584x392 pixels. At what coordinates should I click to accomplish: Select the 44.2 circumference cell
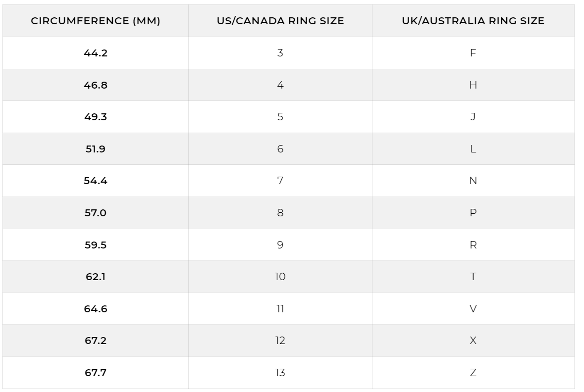tap(96, 53)
